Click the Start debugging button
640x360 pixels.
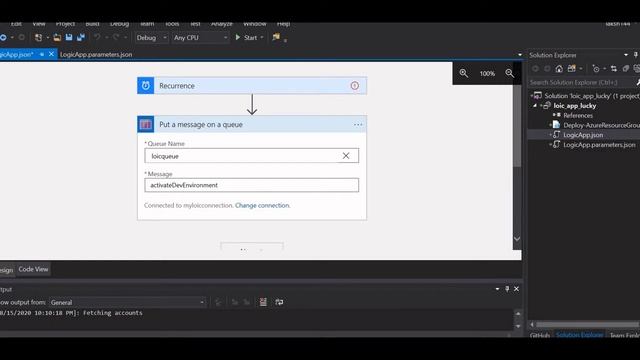(x=247, y=38)
